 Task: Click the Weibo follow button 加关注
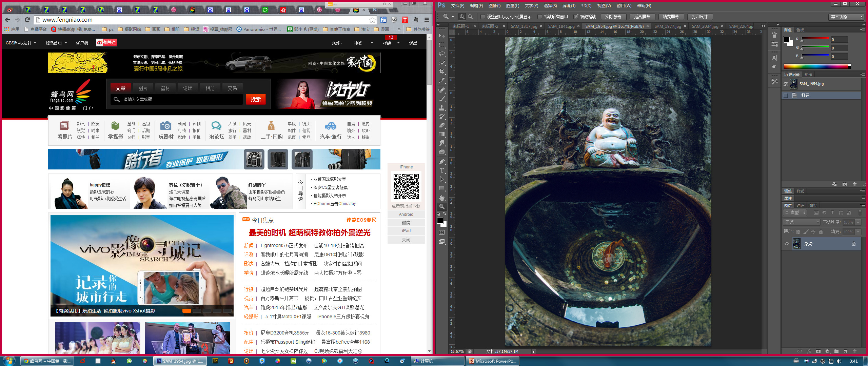click(106, 42)
